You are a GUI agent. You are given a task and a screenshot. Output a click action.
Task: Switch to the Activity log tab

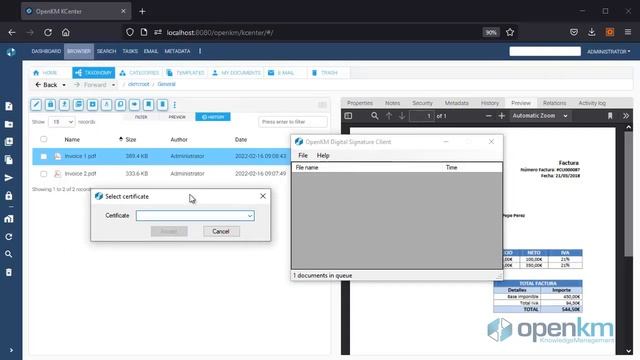[592, 103]
